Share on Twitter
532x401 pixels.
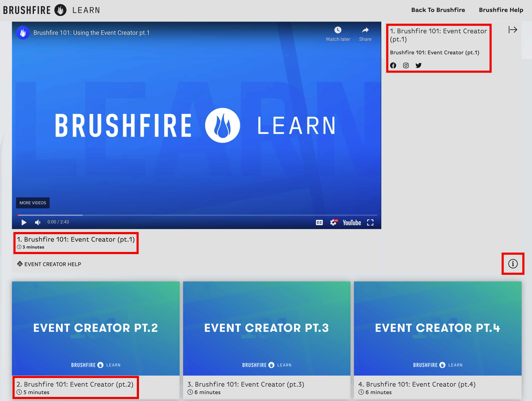pos(418,65)
